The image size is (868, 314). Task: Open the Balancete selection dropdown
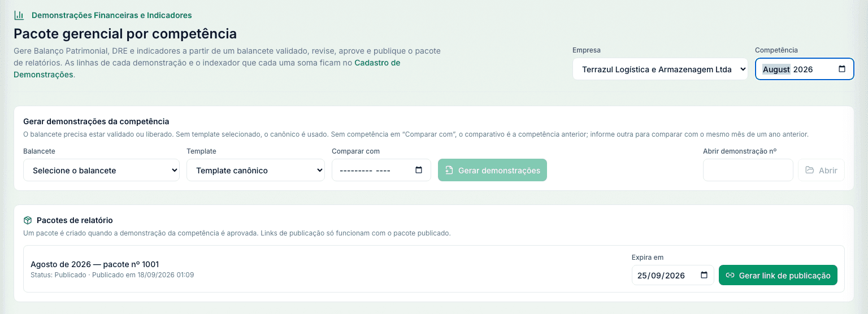[x=101, y=170]
